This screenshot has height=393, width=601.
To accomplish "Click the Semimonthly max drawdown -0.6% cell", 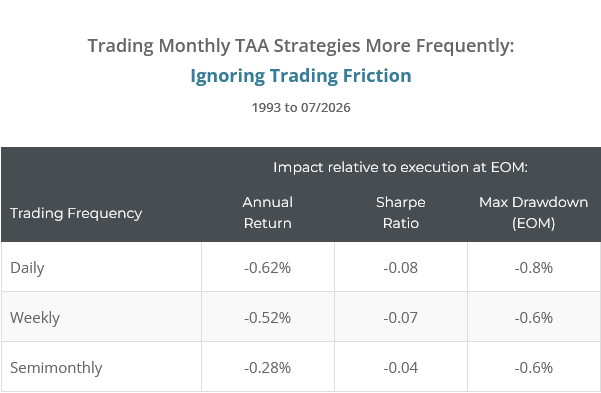I will pos(534,367).
